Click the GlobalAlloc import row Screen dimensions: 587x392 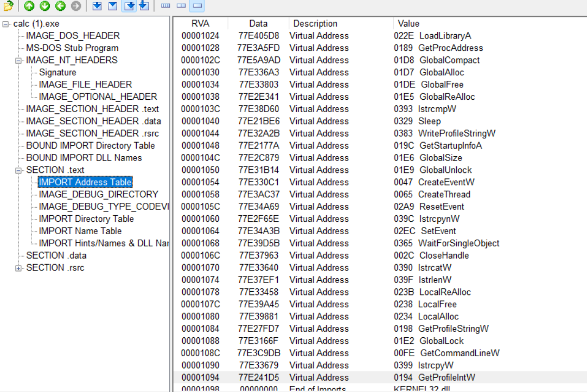[x=380, y=72]
